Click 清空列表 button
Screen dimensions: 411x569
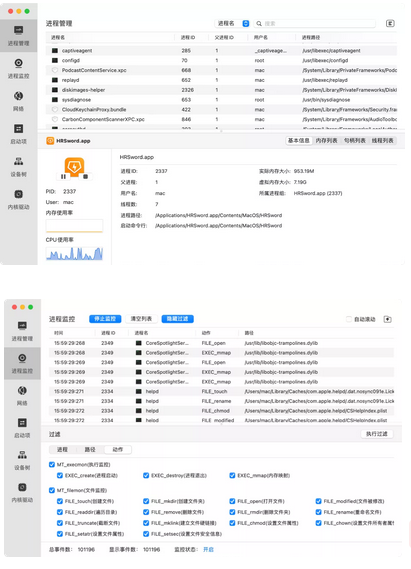tap(141, 319)
